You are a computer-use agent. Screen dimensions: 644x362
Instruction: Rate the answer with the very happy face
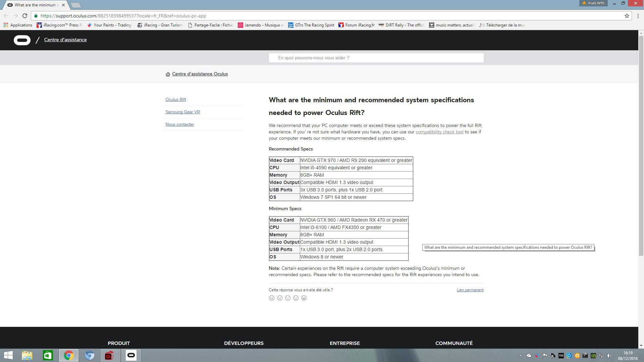click(304, 298)
